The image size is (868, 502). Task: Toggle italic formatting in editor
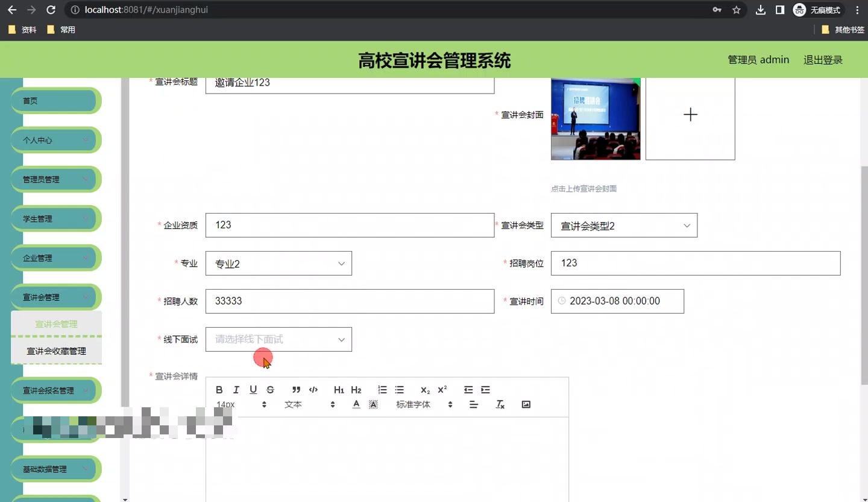[236, 390]
